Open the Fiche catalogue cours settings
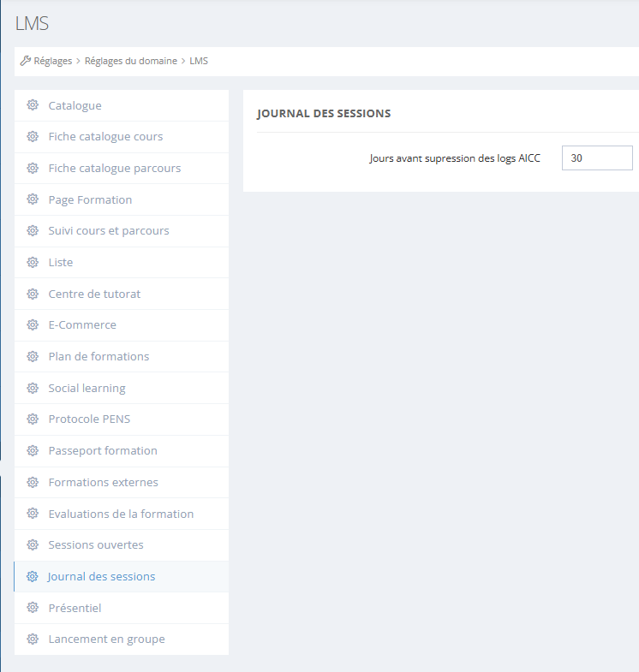The width and height of the screenshot is (639, 672). [105, 137]
